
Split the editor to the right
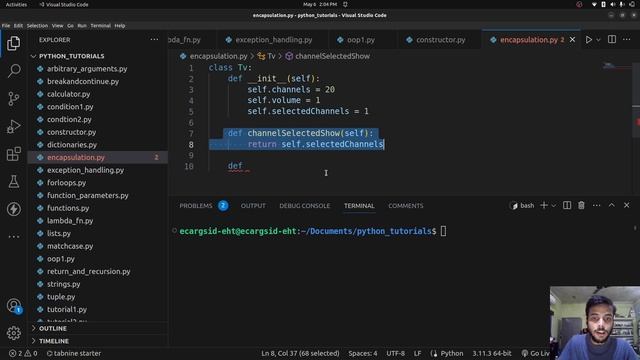tap(612, 40)
